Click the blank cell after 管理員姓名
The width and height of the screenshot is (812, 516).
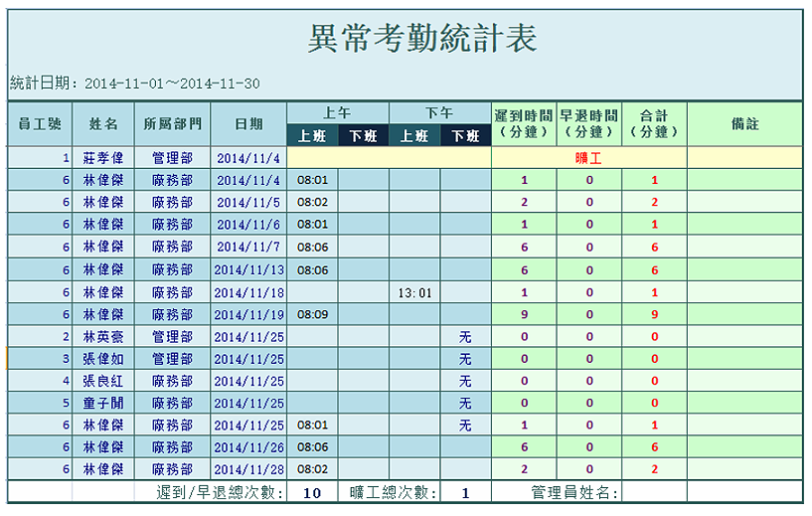coord(654,493)
